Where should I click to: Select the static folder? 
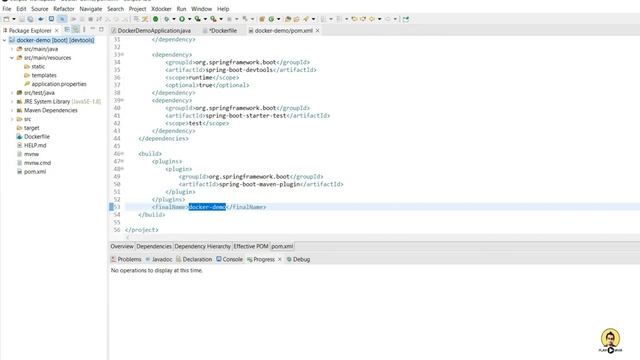(35, 67)
